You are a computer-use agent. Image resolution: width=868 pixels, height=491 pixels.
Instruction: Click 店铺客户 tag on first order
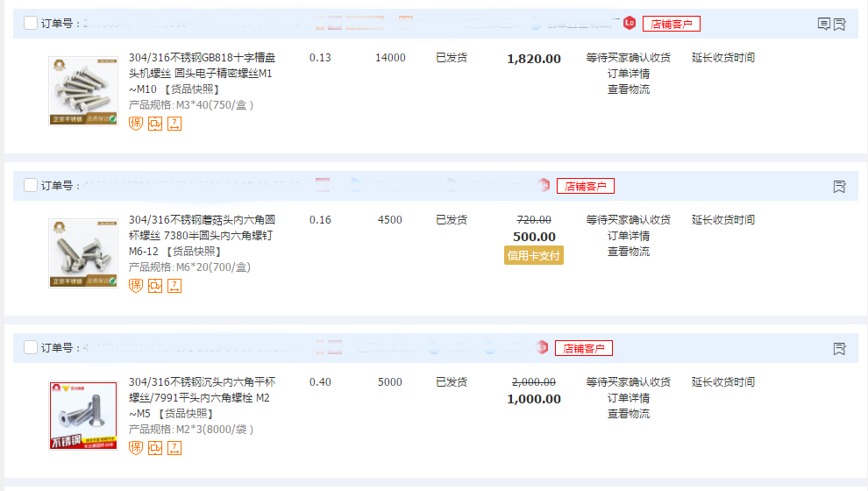672,24
